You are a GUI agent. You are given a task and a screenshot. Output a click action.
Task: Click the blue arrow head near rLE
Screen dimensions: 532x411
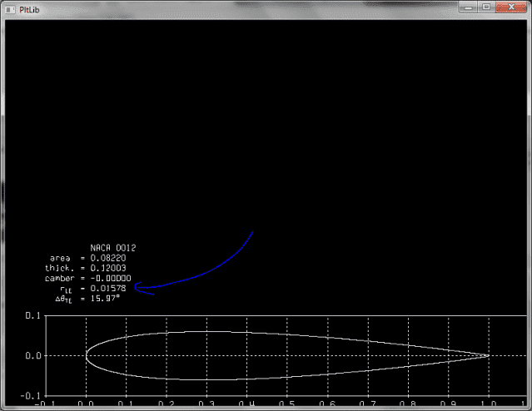(137, 288)
